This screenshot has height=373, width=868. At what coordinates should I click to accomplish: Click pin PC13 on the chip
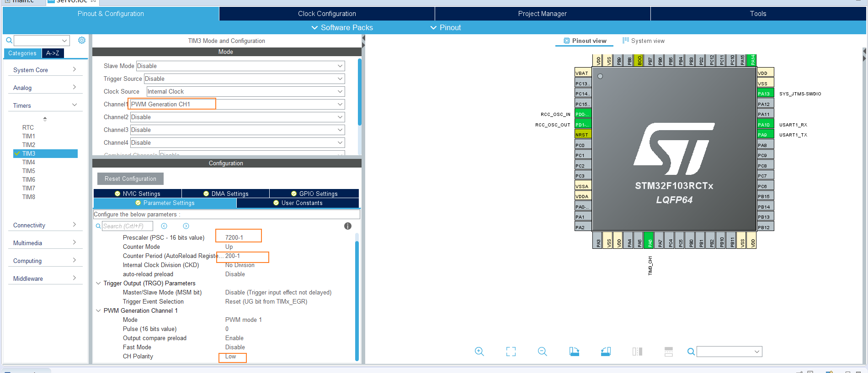(583, 84)
